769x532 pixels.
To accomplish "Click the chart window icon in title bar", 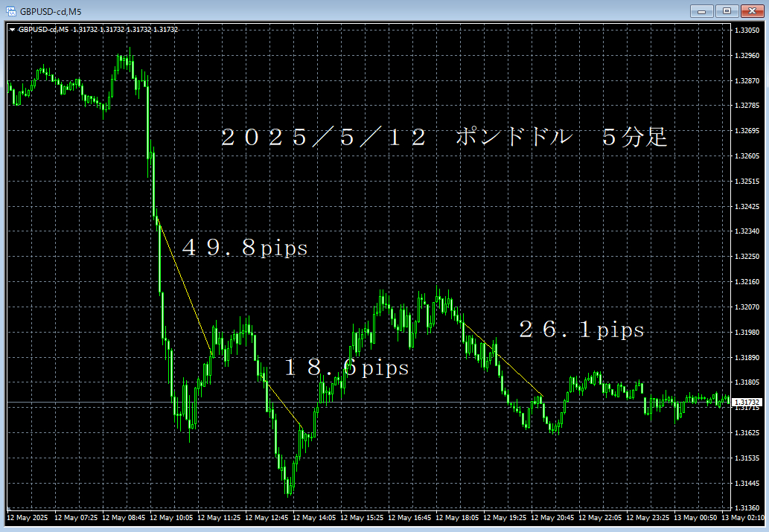I will coord(10,10).
